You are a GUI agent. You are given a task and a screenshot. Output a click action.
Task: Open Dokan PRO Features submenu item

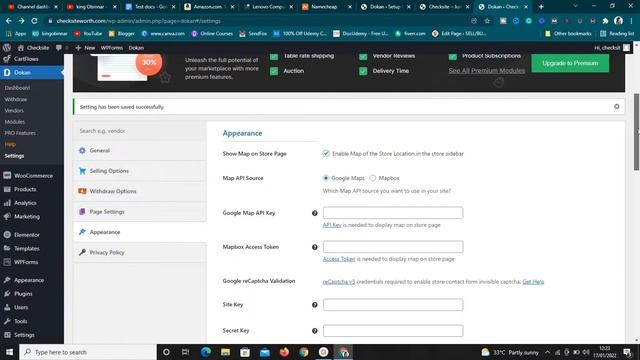20,133
